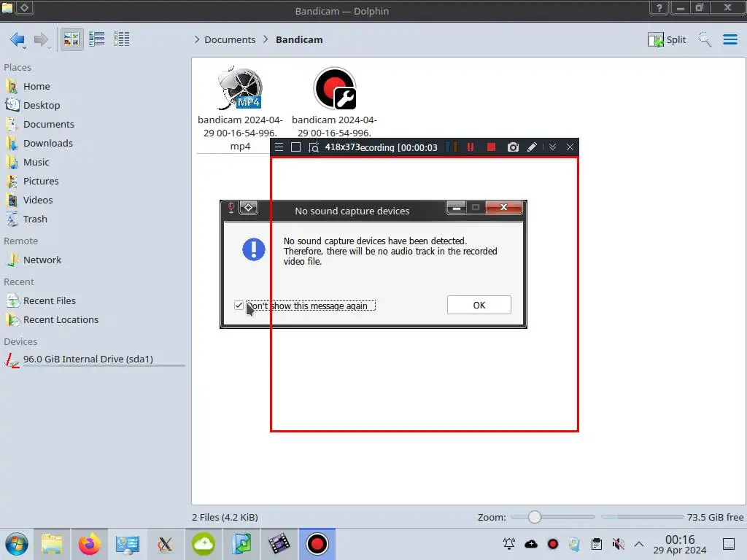
Task: Click the Bandicam find window icon
Action: point(313,147)
